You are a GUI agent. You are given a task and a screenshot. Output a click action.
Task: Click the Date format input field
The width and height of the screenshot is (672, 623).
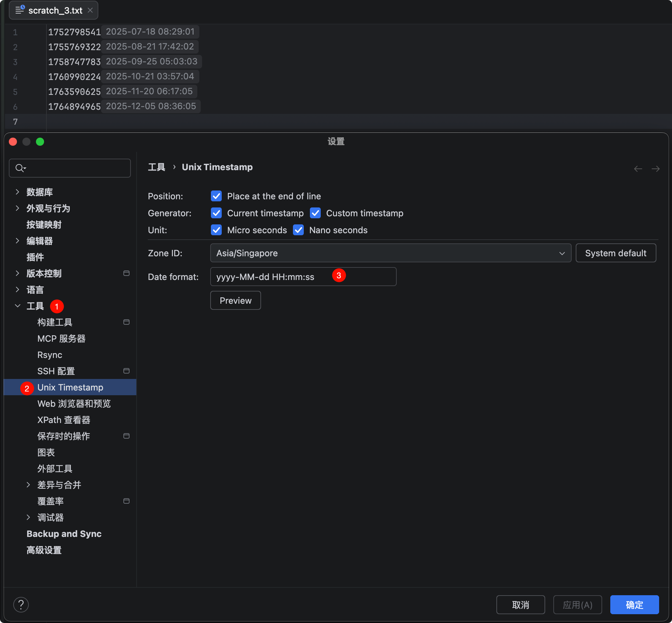[x=303, y=277]
